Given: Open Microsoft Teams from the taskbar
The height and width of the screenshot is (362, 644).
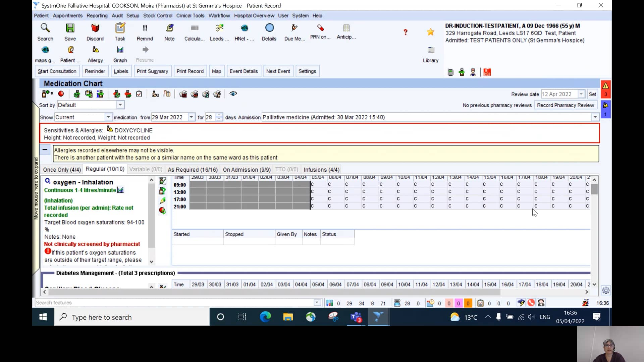Looking at the screenshot, I should (356, 317).
